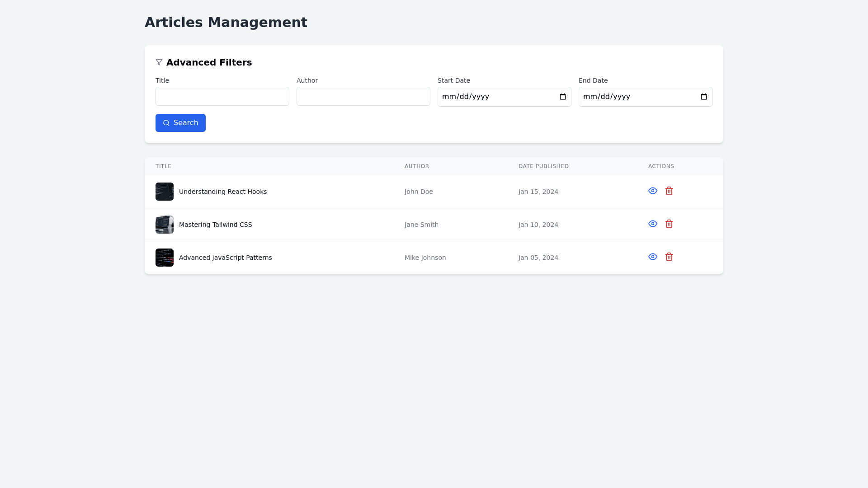View the Understanding React Hooks article
868x488 pixels.
point(652,191)
